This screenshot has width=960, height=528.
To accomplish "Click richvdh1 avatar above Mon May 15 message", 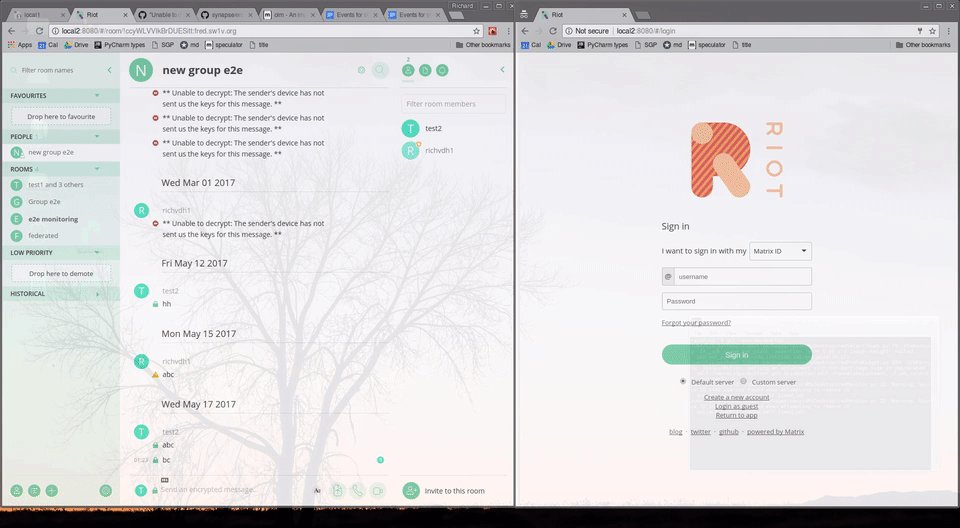I will pos(141,361).
